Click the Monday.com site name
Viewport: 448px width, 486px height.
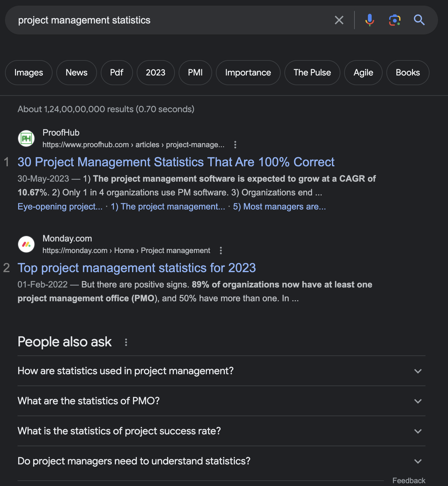pos(67,239)
